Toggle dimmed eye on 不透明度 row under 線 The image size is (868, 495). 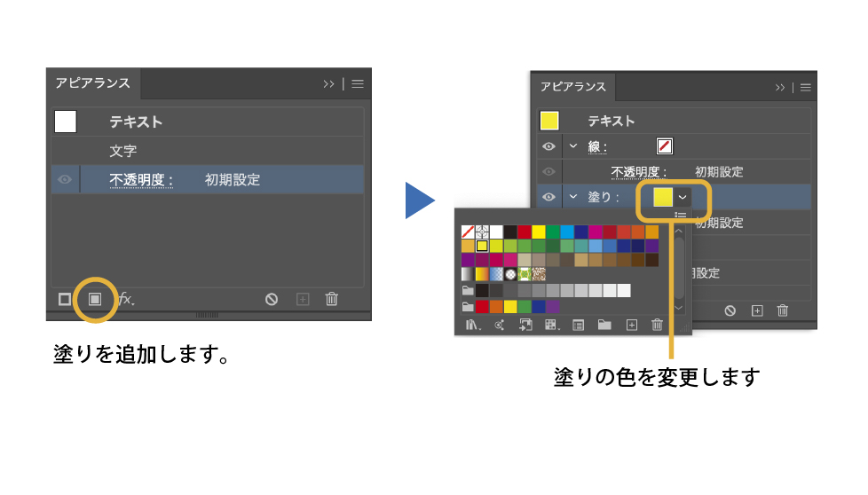(x=548, y=171)
